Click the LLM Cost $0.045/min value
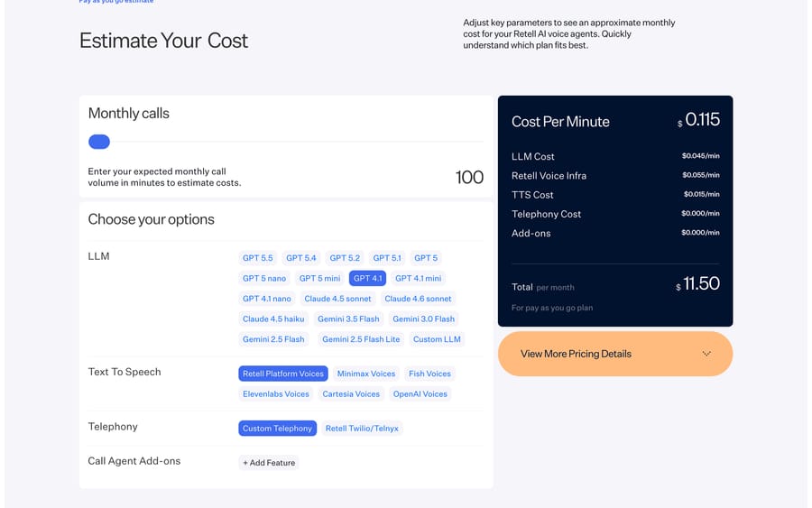Screen dimensions: 812x508 (x=701, y=156)
